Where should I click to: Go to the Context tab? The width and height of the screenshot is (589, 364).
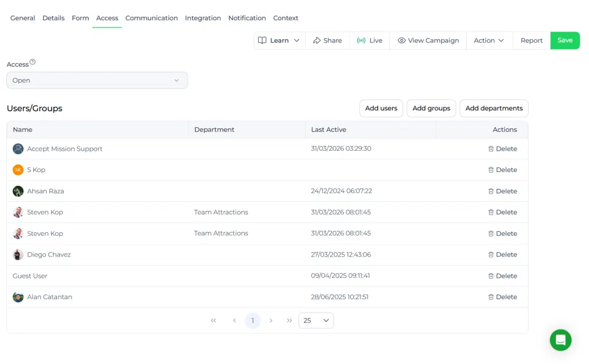pos(285,18)
